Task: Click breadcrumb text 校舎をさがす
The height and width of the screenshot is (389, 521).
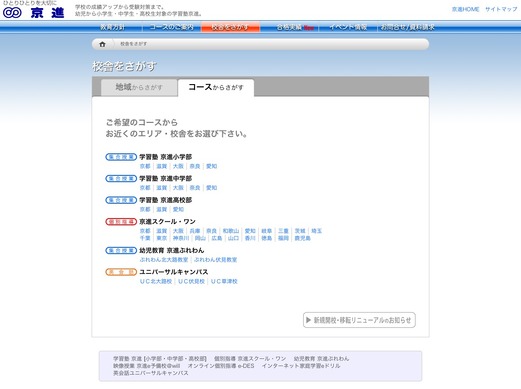Action: pyautogui.click(x=133, y=44)
